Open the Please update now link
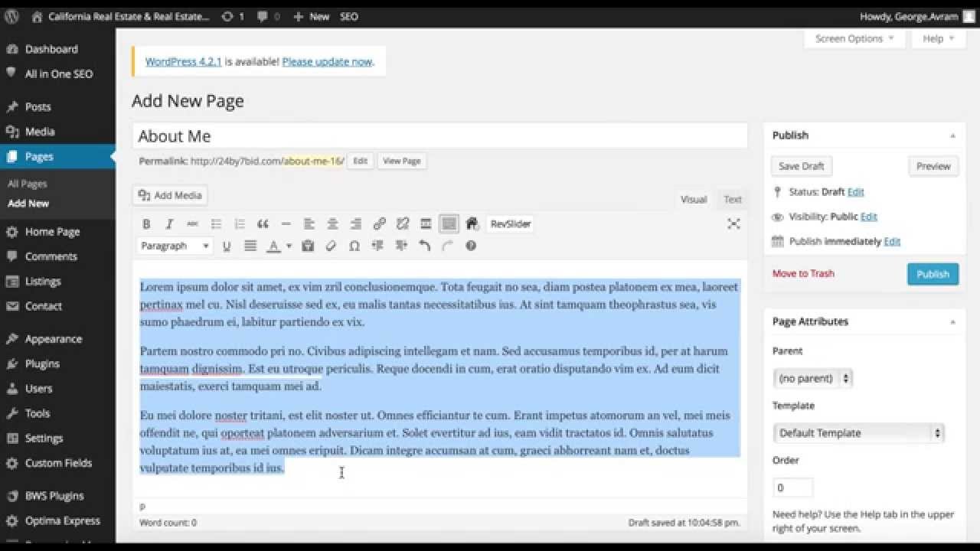Image resolution: width=980 pixels, height=551 pixels. coord(327,61)
